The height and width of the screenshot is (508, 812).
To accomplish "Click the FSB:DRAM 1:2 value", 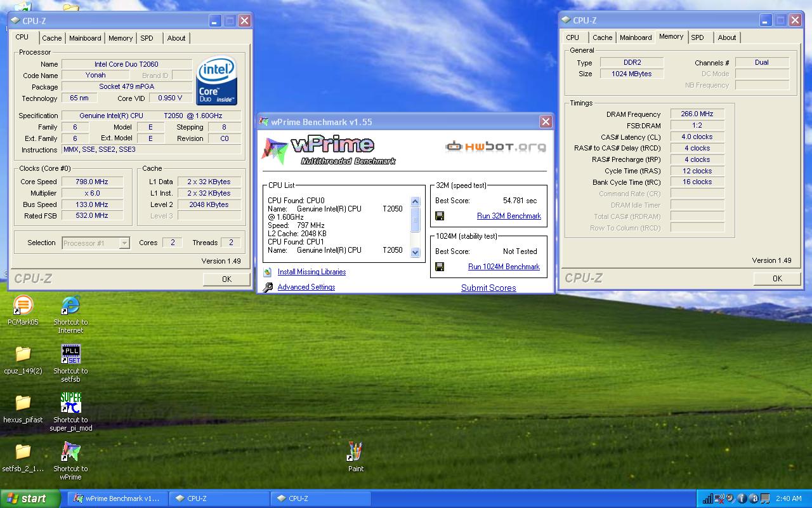I will point(697,126).
